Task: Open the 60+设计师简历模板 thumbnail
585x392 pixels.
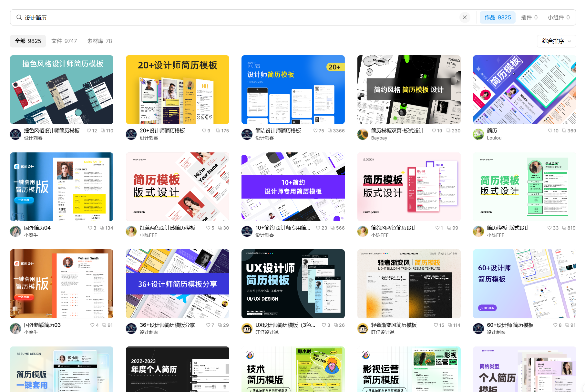Action: point(525,284)
